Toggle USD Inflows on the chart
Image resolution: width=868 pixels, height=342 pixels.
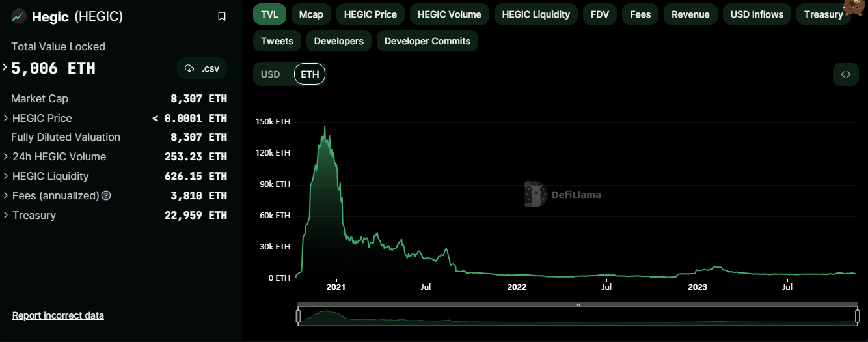point(757,14)
